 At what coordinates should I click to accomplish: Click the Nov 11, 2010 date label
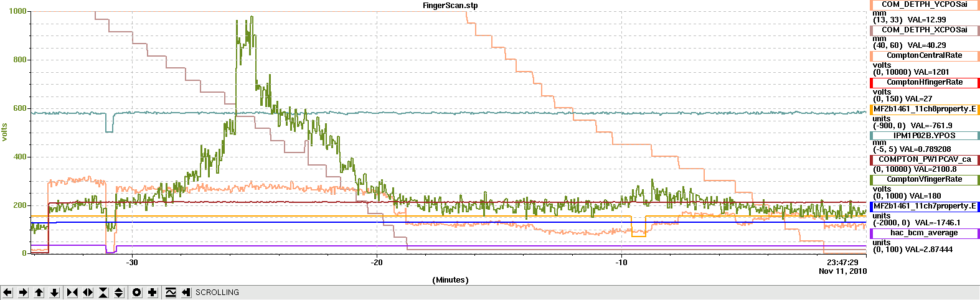[x=842, y=271]
